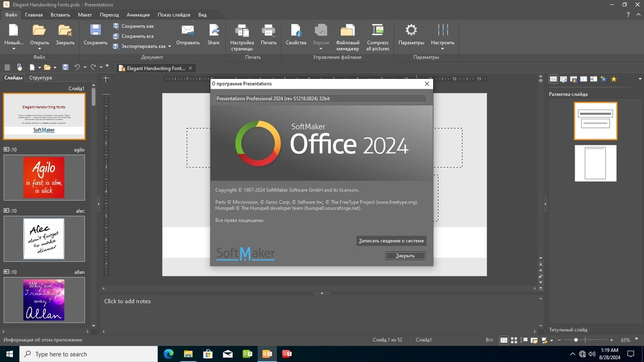Open slide layout sidebar icon
This screenshot has height=362, width=644.
click(554, 79)
